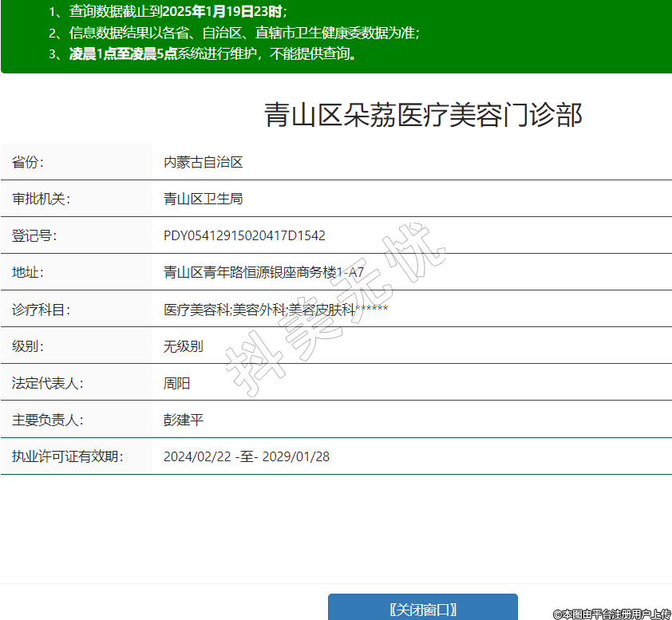
Task: Select the 省份 row label
Action: pos(28,162)
